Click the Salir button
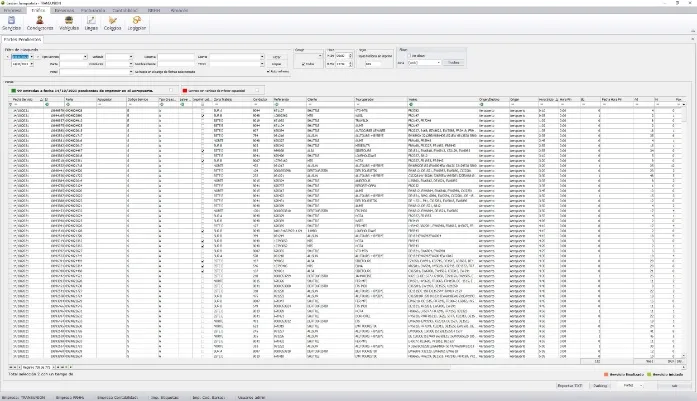Viewport: 697px width, 401px height. click(x=674, y=385)
